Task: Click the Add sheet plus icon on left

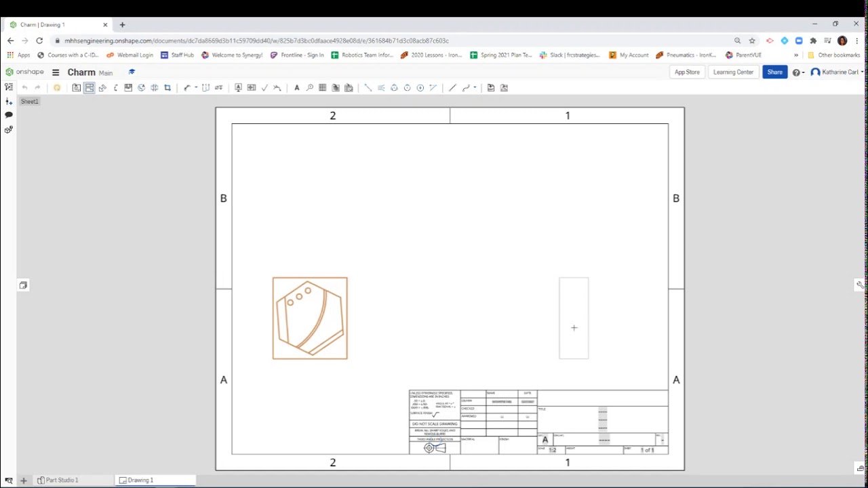Action: click(9, 101)
